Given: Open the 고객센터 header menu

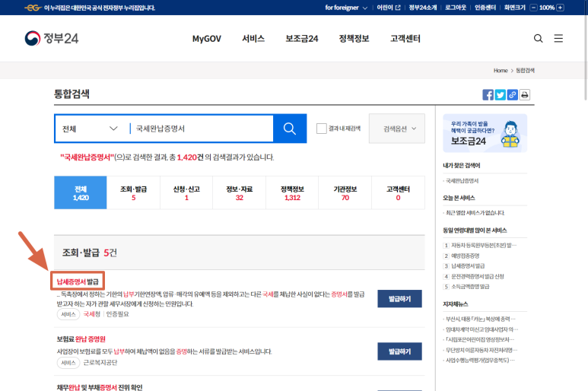Looking at the screenshot, I should (x=405, y=39).
